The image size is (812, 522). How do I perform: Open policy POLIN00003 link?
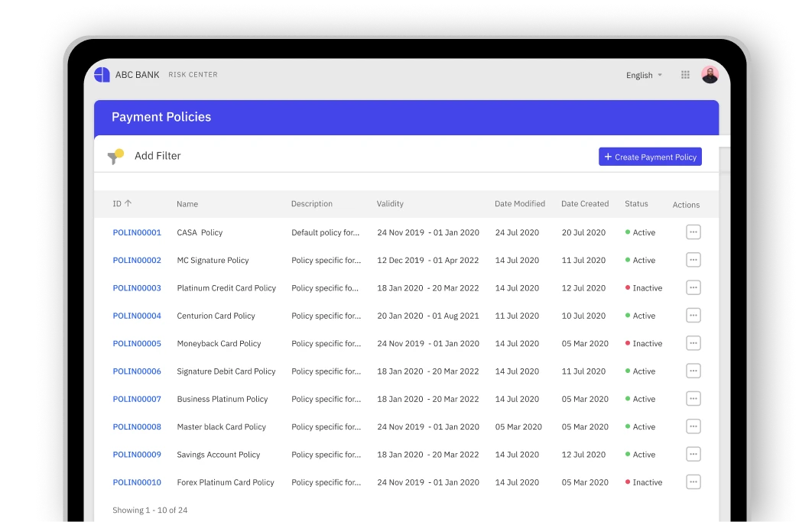click(x=137, y=288)
